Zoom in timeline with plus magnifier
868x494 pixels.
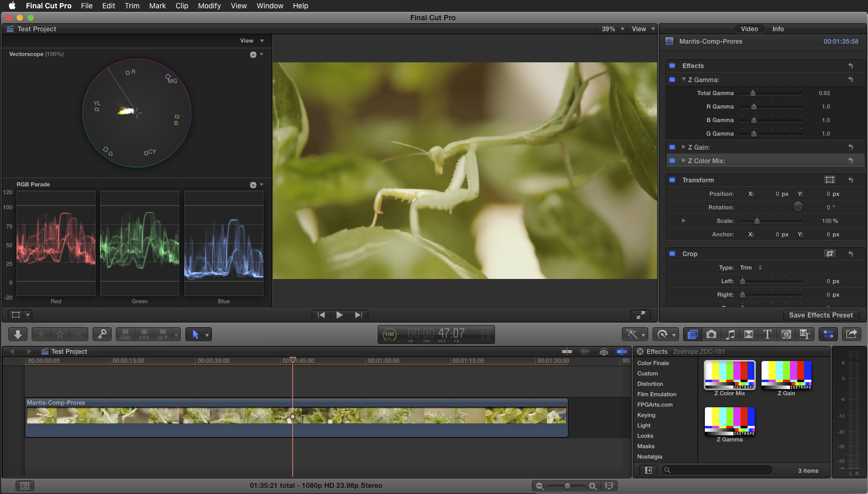click(x=593, y=486)
